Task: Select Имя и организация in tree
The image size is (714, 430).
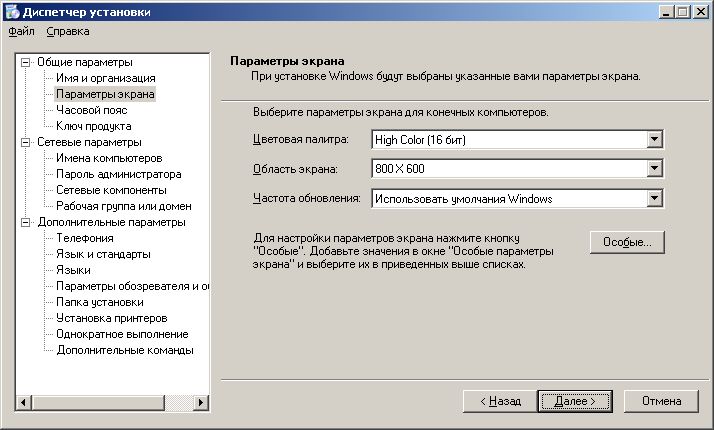Action: pyautogui.click(x=105, y=78)
